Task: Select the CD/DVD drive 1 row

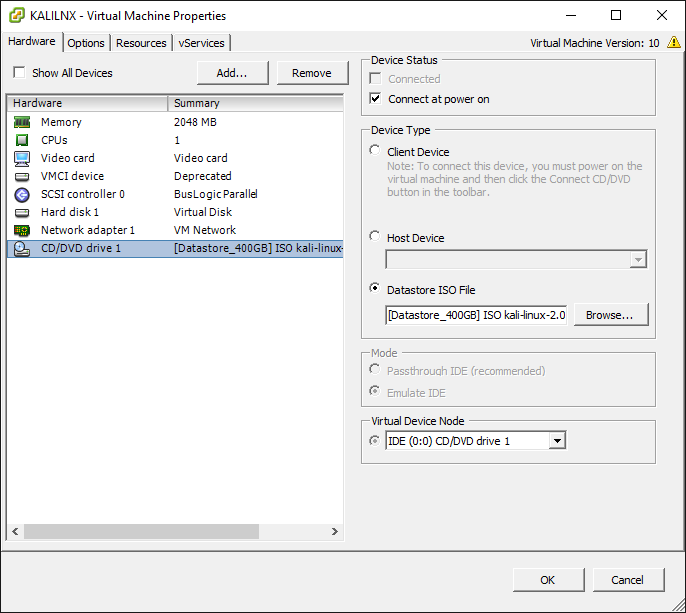Action: pos(175,249)
